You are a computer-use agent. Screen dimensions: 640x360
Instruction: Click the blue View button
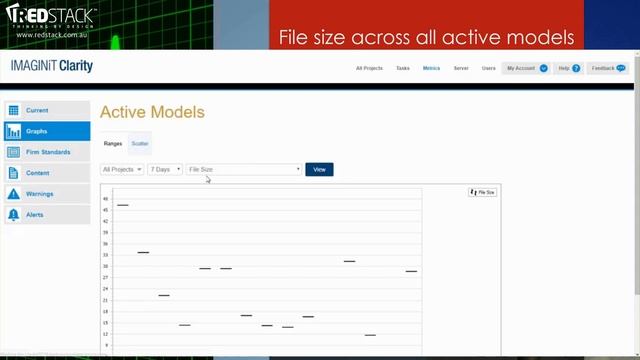(319, 169)
